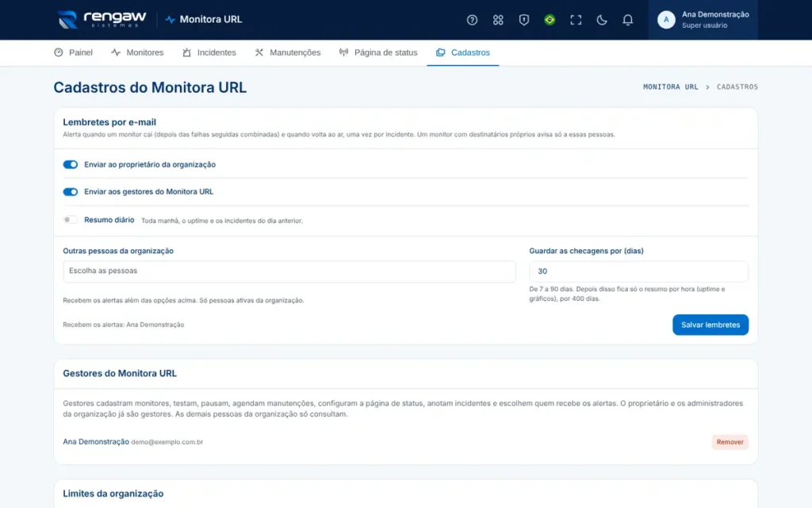Open the notifications bell

click(627, 20)
